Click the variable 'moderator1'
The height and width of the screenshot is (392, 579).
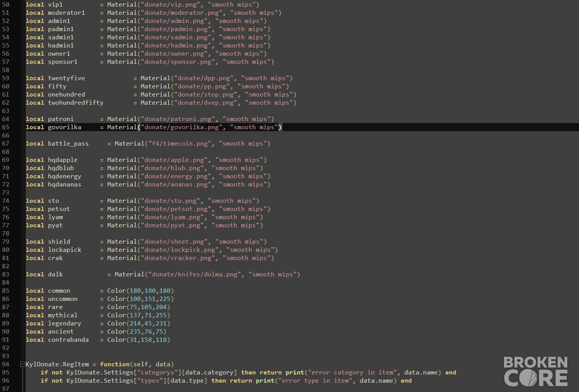[66, 13]
